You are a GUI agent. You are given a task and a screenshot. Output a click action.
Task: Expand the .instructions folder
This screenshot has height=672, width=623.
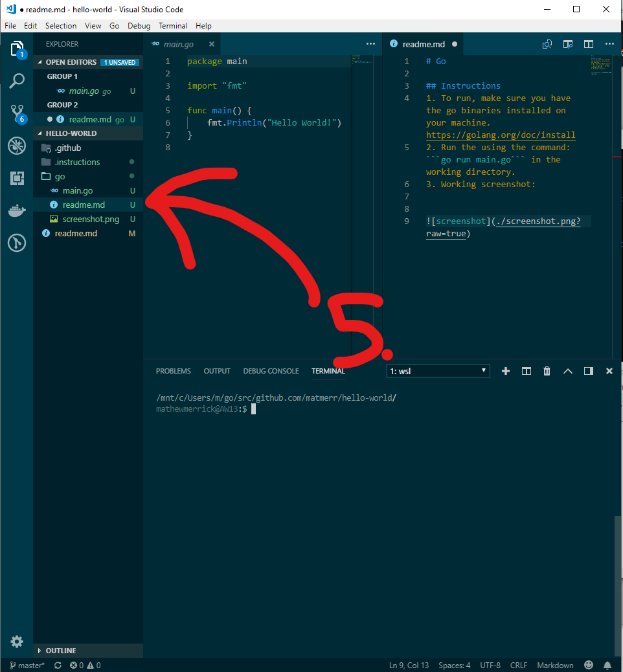click(x=88, y=162)
